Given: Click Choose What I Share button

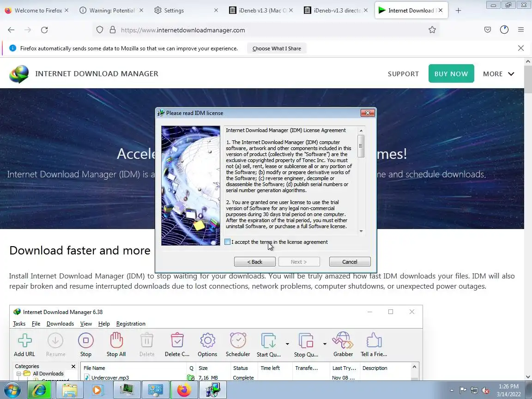Looking at the screenshot, I should click(x=277, y=48).
